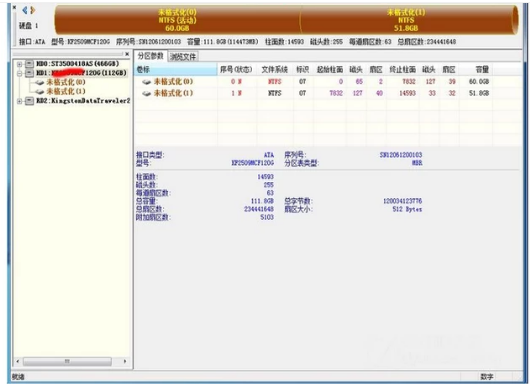Select 51.8GB NTFS partition on disk bar
This screenshot has width=530, height=384.
[408, 20]
